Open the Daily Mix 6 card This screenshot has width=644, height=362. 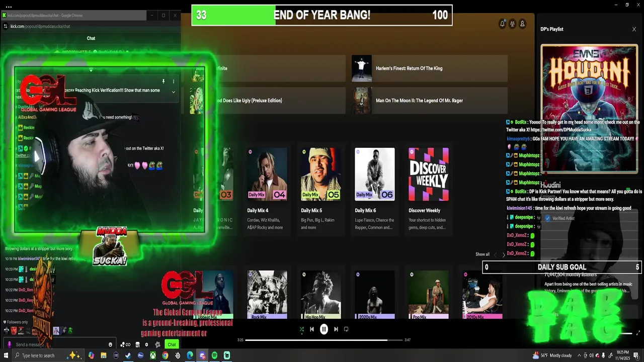click(375, 190)
